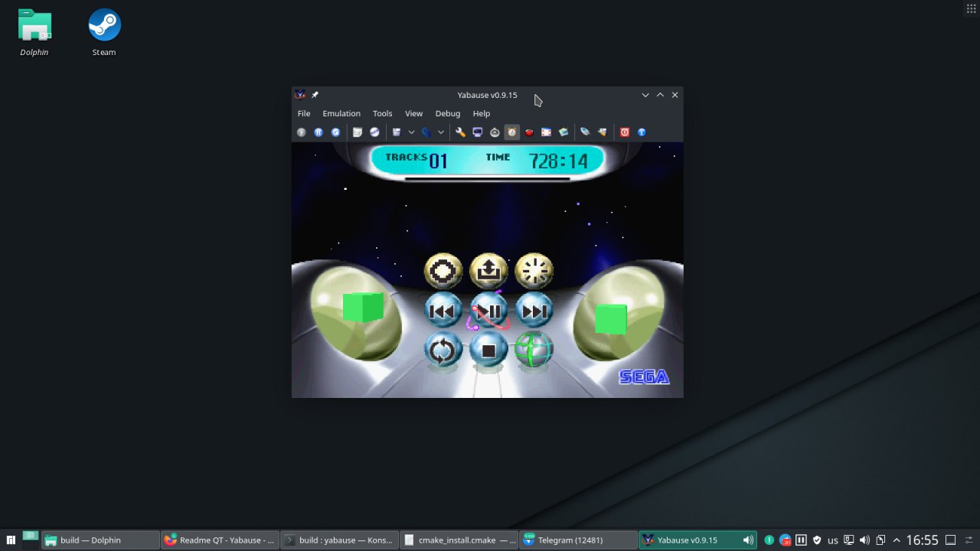Open the Debug menu
Screen dimensions: 980x551
[448, 113]
